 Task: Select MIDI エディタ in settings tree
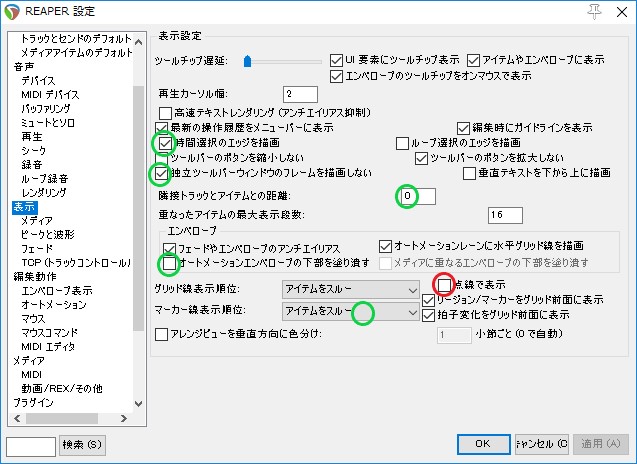tap(48, 347)
